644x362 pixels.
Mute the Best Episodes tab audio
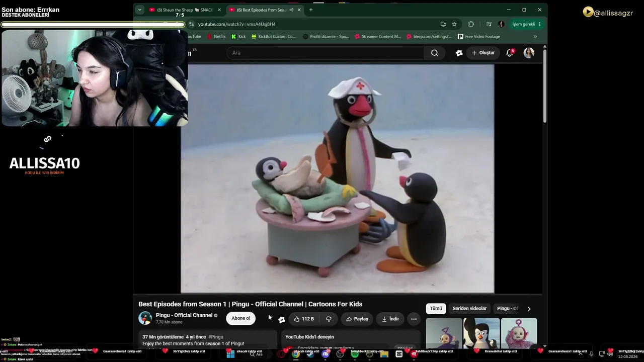[291, 10]
